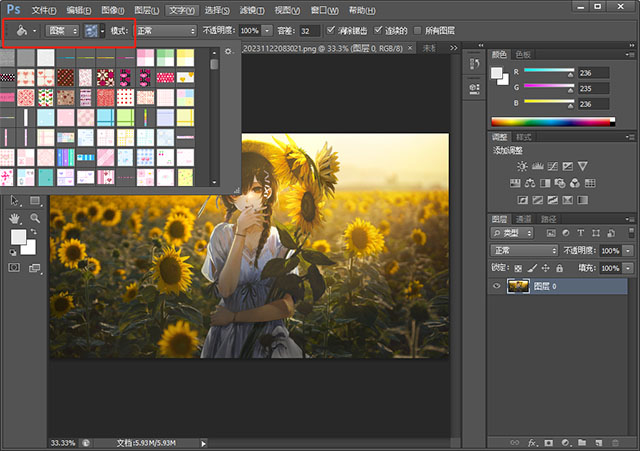Toggle the 消除锯齿 anti-alias checkbox
Viewport: 640px width, 451px height.
[332, 31]
